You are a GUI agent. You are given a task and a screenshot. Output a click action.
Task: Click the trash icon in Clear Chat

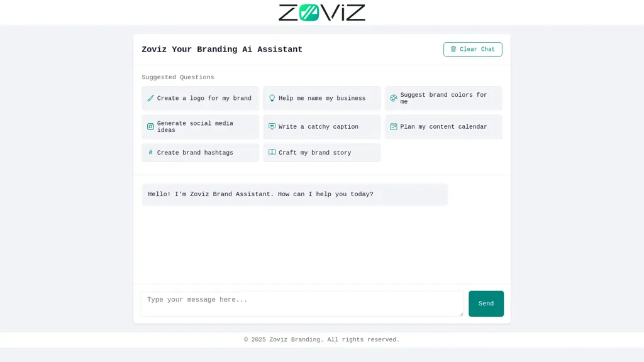coord(453,49)
